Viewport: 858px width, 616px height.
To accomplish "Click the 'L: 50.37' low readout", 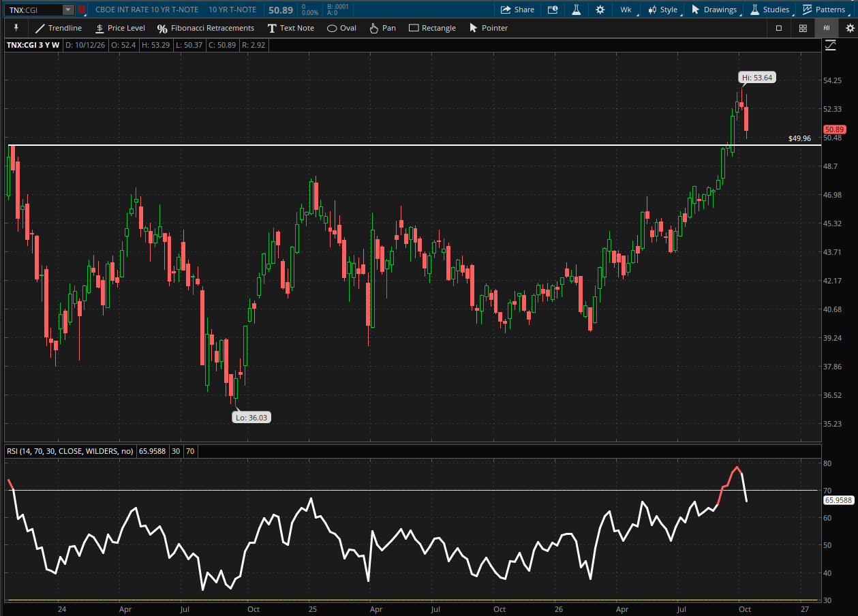I will [188, 46].
